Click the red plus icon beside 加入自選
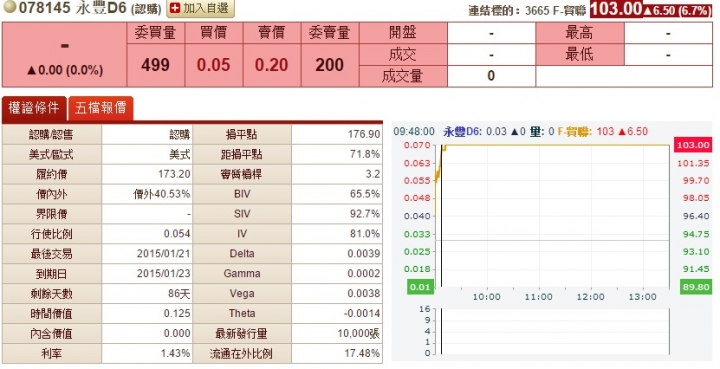Screen dimensions: 720x369 click(175, 8)
